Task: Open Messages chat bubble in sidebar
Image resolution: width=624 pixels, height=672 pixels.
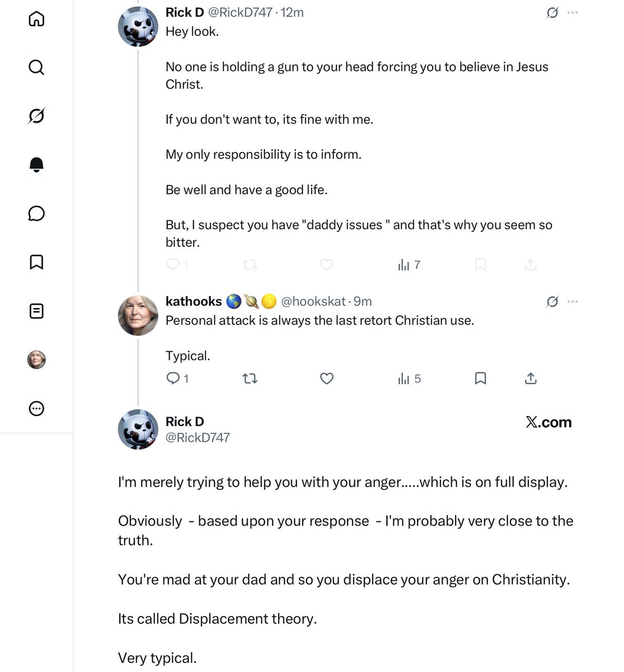Action: [36, 213]
